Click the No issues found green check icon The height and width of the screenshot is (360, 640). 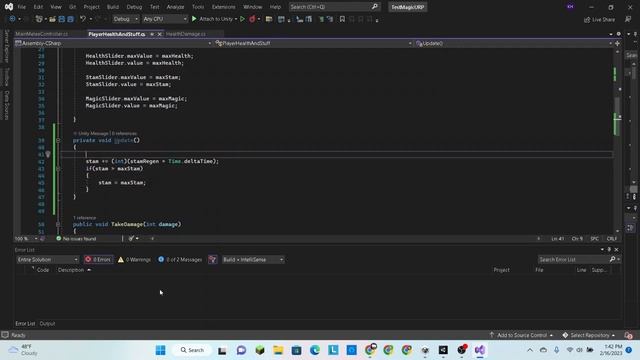(58, 238)
